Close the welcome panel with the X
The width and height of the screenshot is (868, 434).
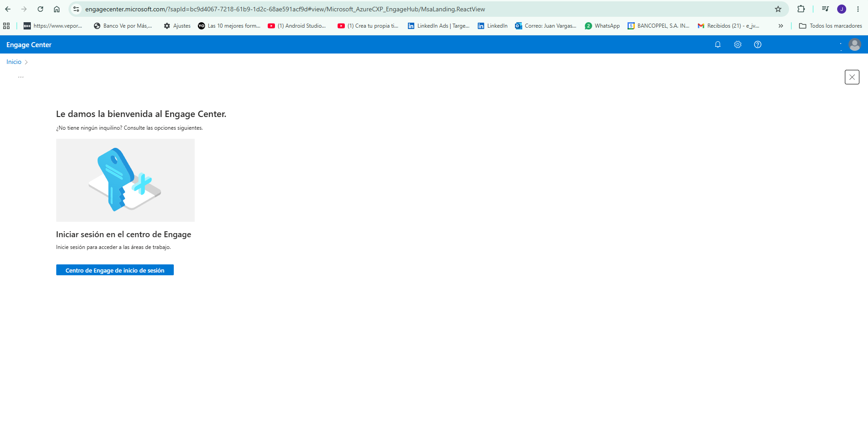(852, 77)
